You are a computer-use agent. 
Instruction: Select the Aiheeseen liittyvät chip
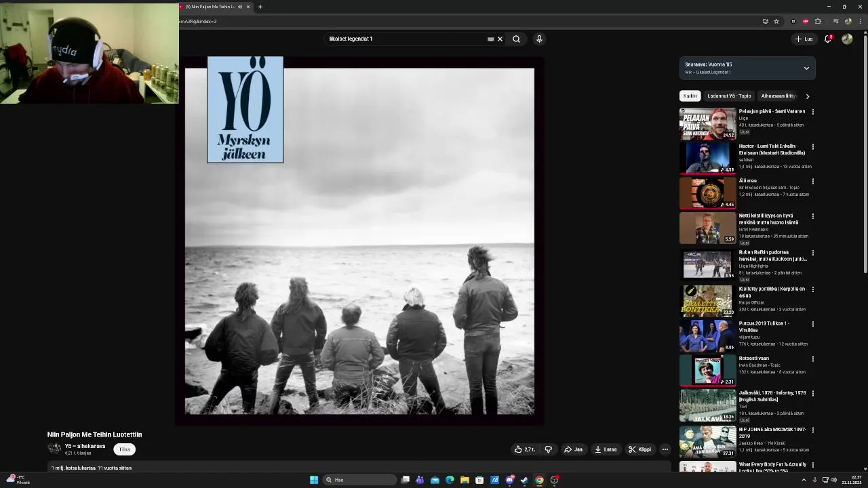[778, 96]
